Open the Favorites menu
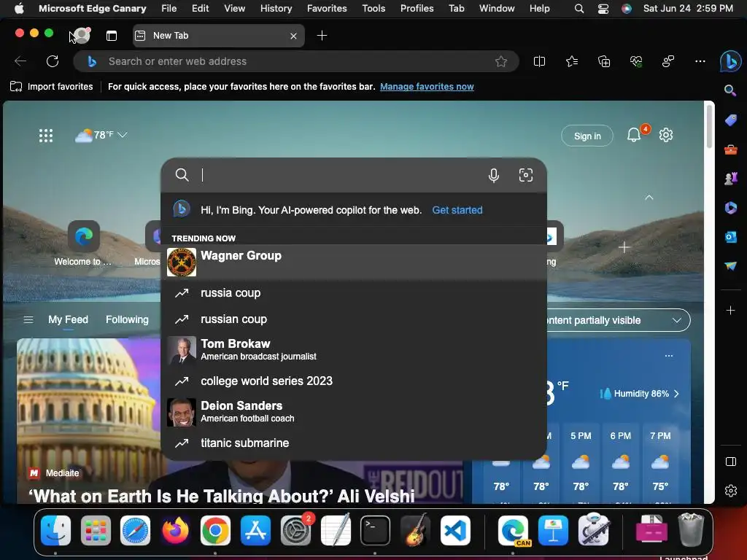Image resolution: width=747 pixels, height=560 pixels. [x=327, y=8]
